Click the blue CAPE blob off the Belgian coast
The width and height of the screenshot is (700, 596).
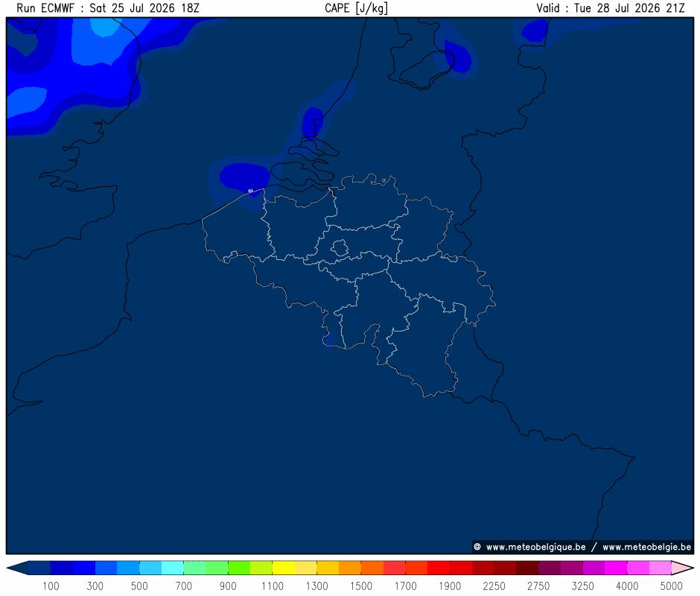pyautogui.click(x=245, y=176)
